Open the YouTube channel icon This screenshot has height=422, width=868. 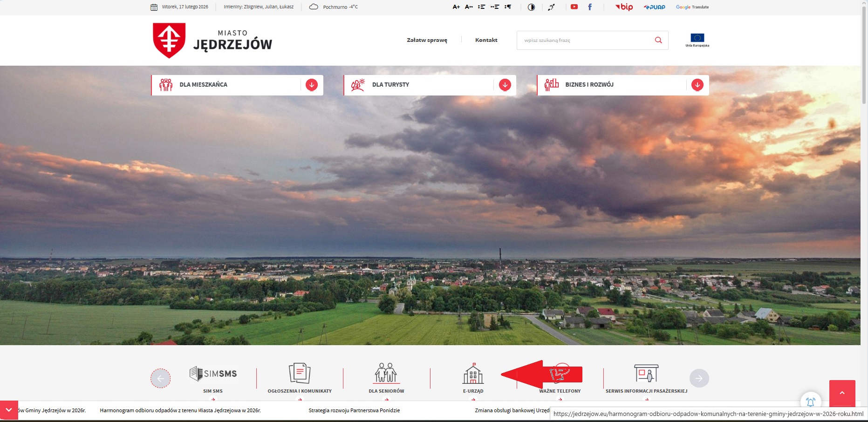click(574, 7)
